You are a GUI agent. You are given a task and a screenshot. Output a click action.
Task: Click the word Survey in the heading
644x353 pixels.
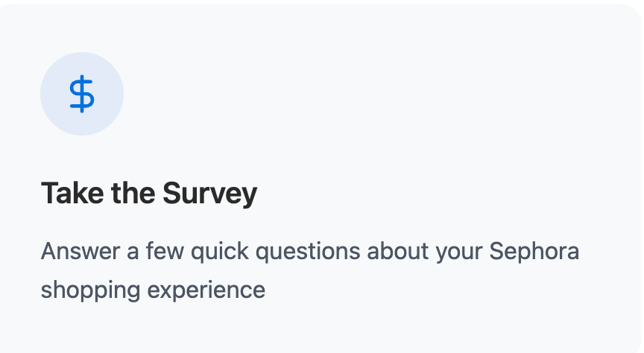click(x=210, y=194)
